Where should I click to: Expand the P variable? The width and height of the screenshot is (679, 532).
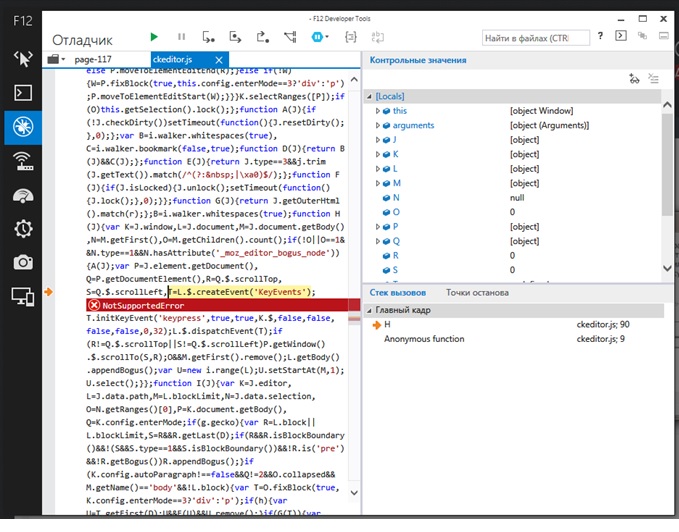point(378,227)
